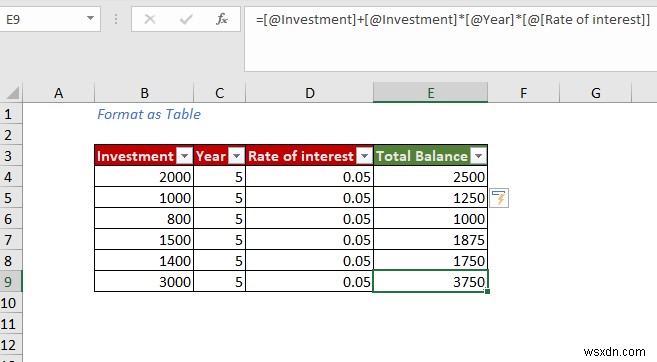Click the 'Total Balance' header text
This screenshot has height=362, width=657.
[x=422, y=156]
